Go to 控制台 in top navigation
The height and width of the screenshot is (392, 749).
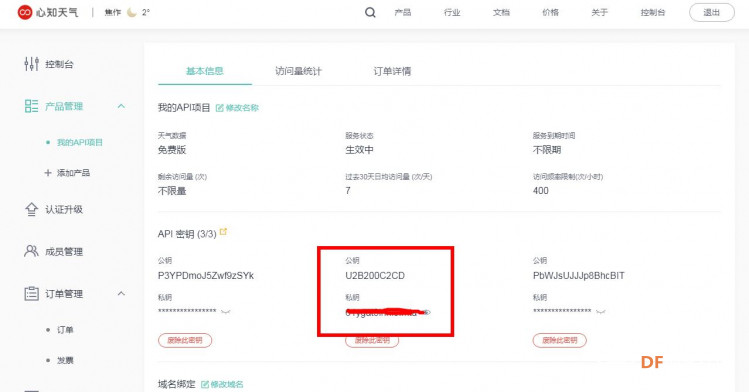pos(653,12)
